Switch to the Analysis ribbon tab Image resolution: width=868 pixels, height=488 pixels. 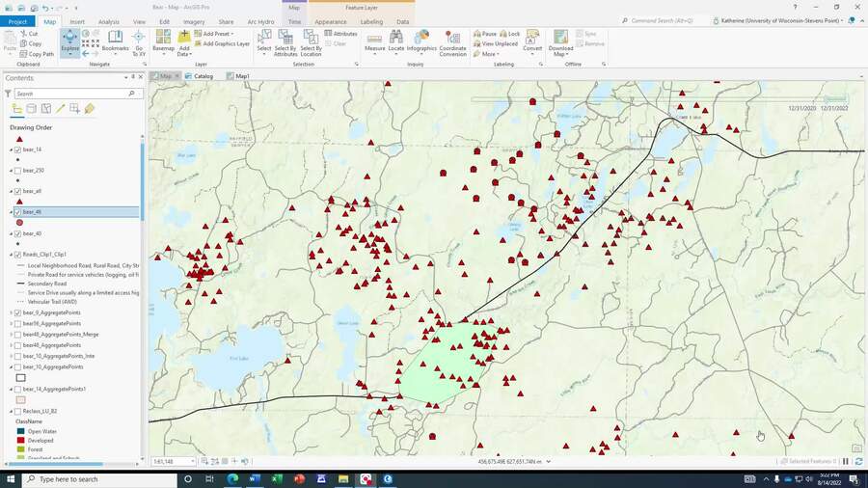pyautogui.click(x=109, y=21)
